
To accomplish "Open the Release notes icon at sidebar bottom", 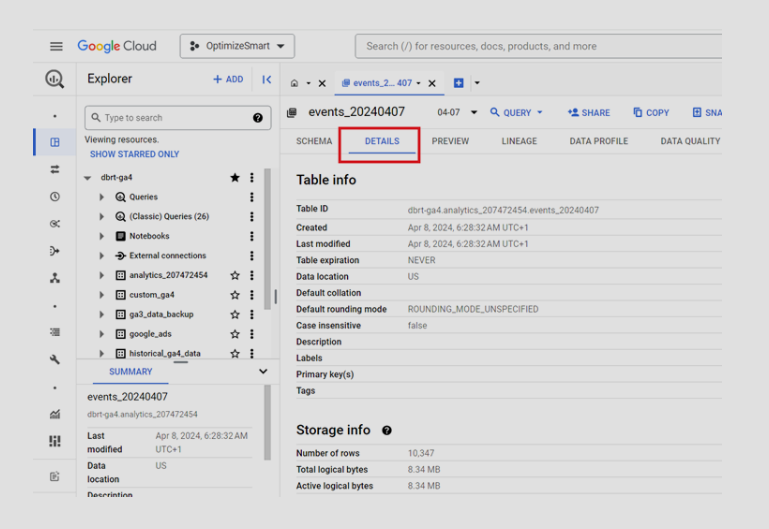I will [x=54, y=476].
